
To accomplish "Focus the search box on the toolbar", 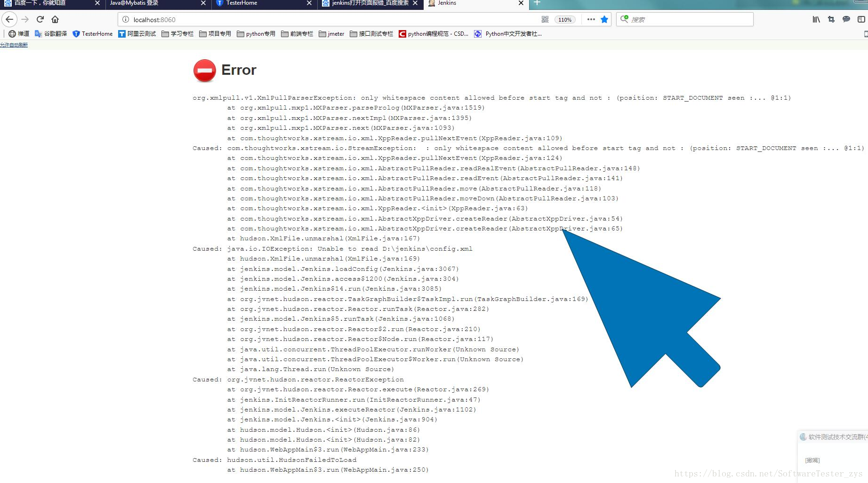I will (x=684, y=19).
